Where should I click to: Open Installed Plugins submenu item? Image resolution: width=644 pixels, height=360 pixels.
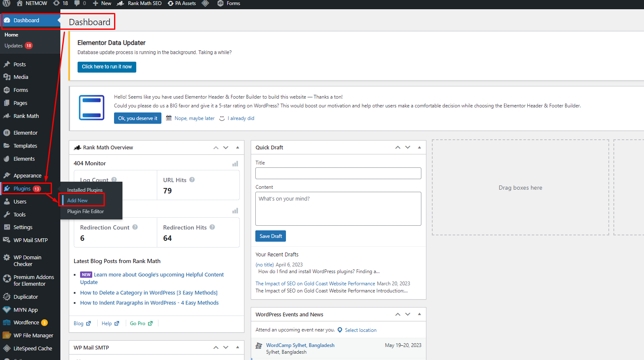point(85,190)
